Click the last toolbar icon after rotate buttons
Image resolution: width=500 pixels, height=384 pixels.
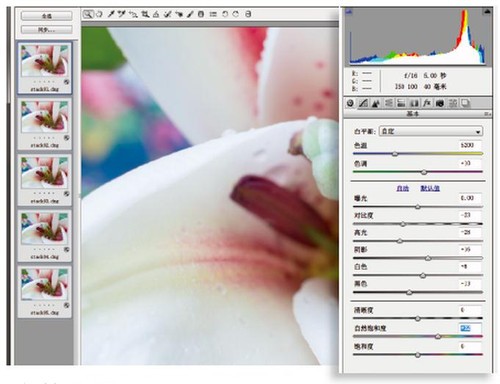[248, 14]
